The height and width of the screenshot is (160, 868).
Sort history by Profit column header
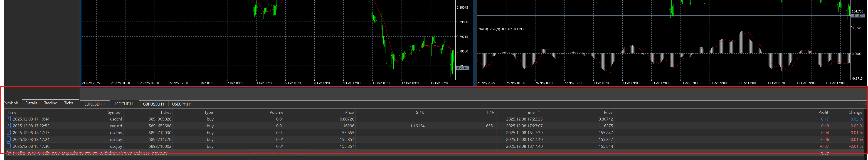point(823,113)
